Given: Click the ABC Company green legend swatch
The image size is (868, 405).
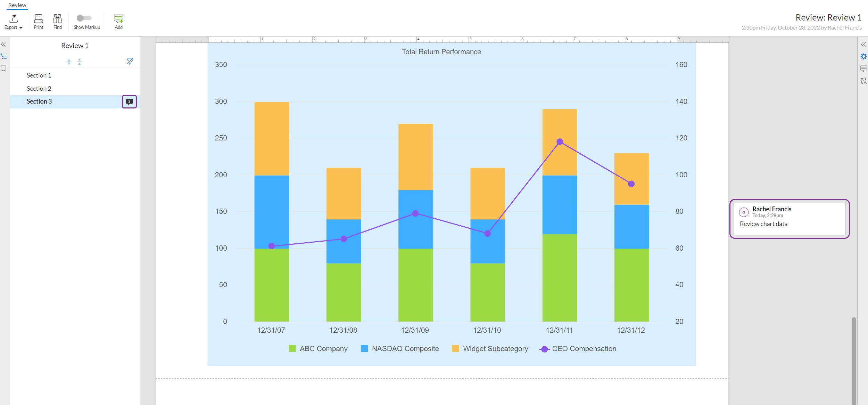Looking at the screenshot, I should coord(292,348).
